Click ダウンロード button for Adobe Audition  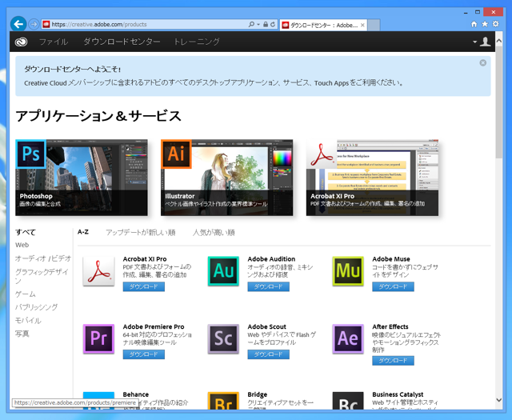coord(269,286)
